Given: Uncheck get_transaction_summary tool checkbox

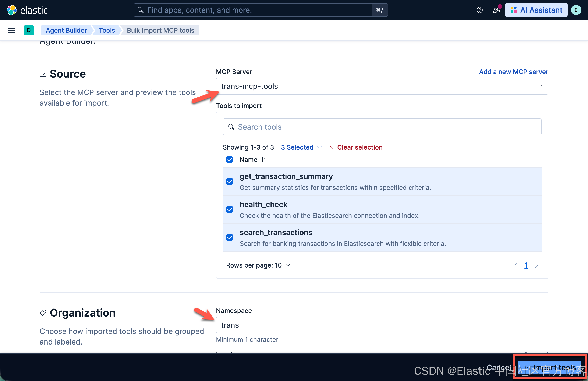Looking at the screenshot, I should pos(230,181).
